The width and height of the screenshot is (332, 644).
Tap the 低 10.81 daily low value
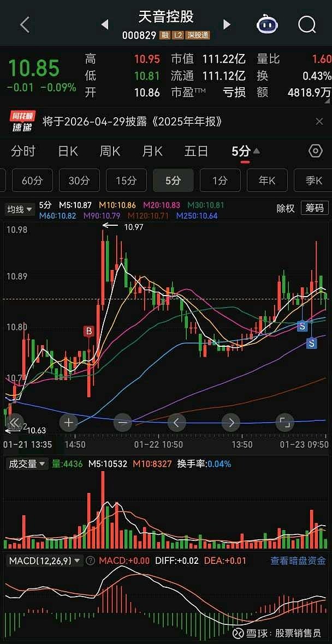pyautogui.click(x=147, y=76)
